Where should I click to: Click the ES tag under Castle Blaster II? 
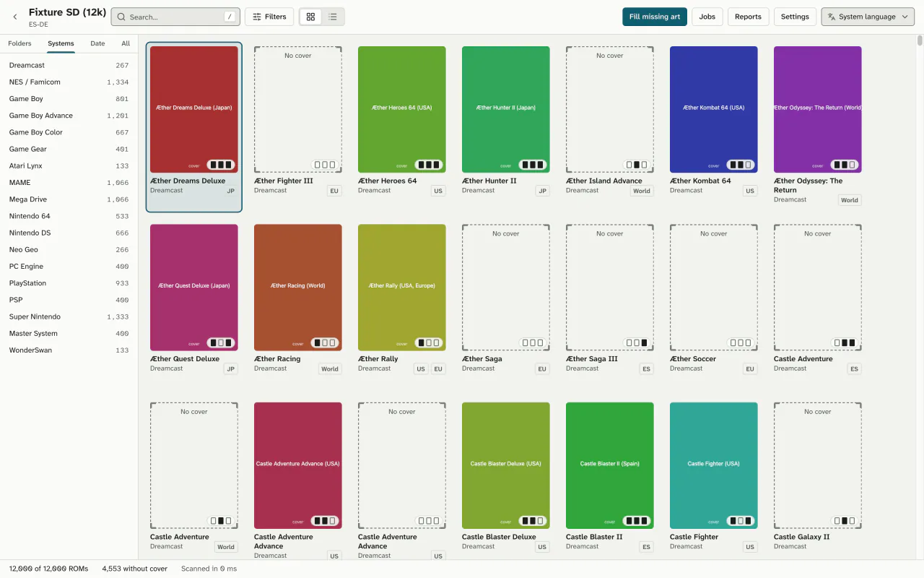pos(646,547)
